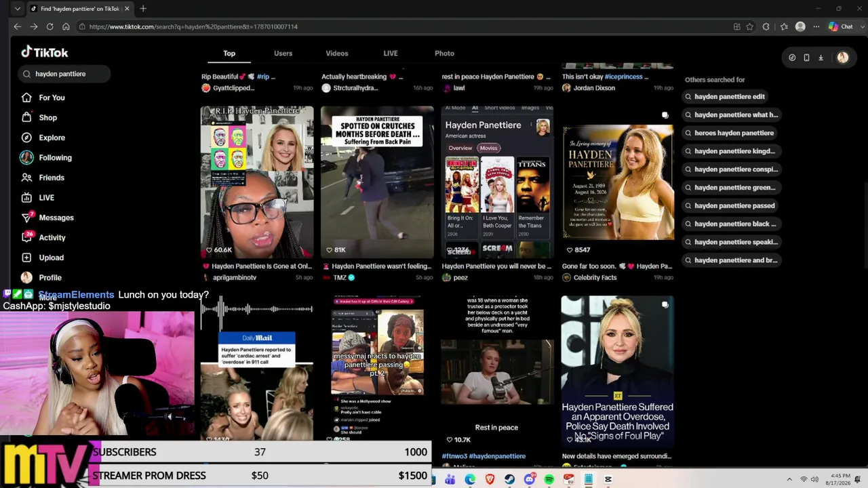
Task: Click the TikTok logo
Action: click(x=45, y=52)
